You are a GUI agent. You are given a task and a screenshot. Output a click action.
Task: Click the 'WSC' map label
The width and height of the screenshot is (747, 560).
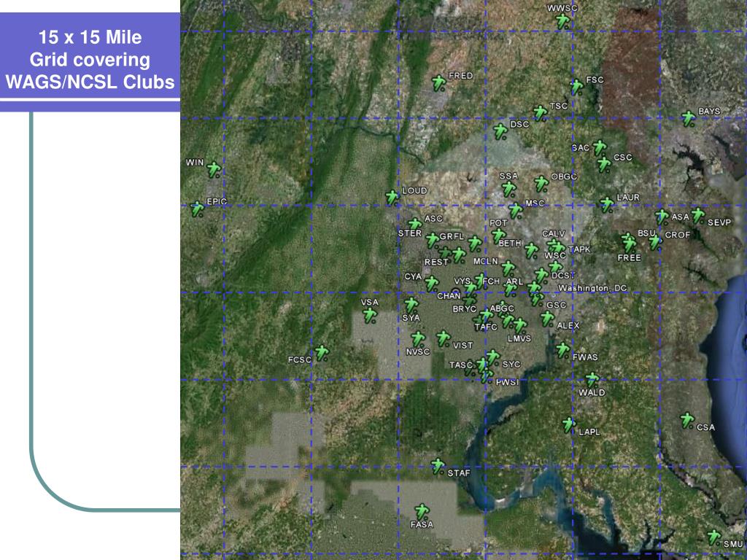[x=555, y=256]
